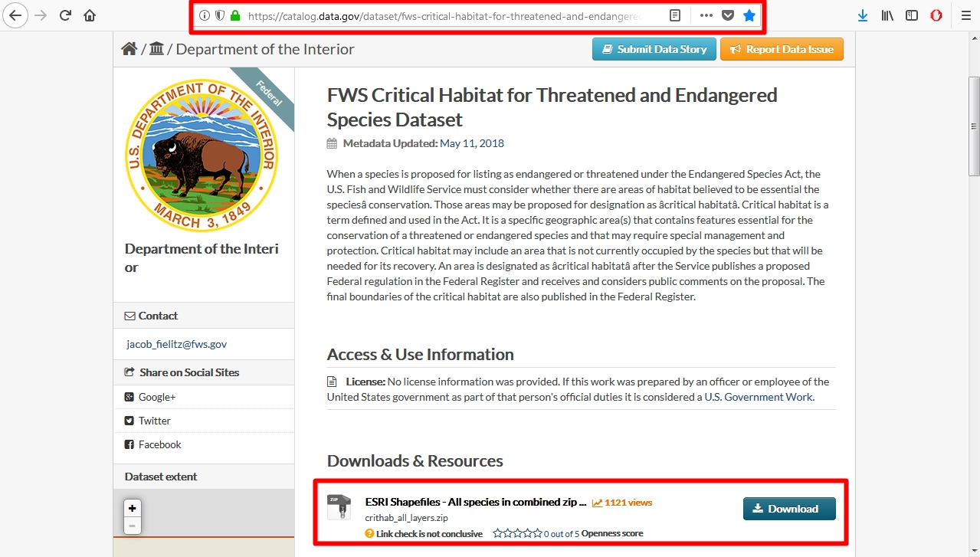Click Submit Data Story button
980x557 pixels.
pos(654,49)
